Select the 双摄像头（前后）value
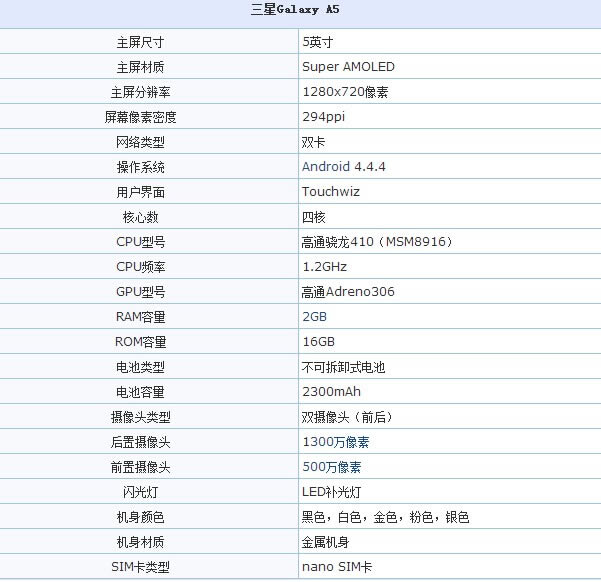This screenshot has width=601, height=582. [x=348, y=417]
